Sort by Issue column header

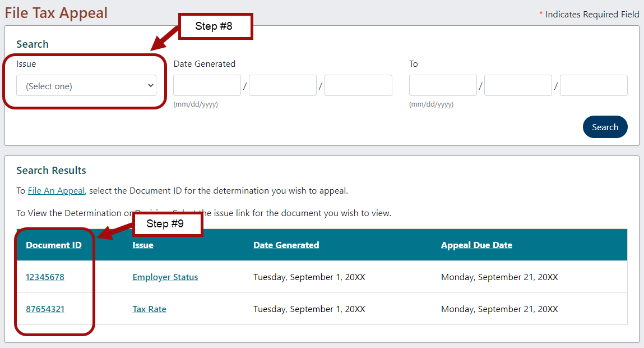[x=143, y=245]
